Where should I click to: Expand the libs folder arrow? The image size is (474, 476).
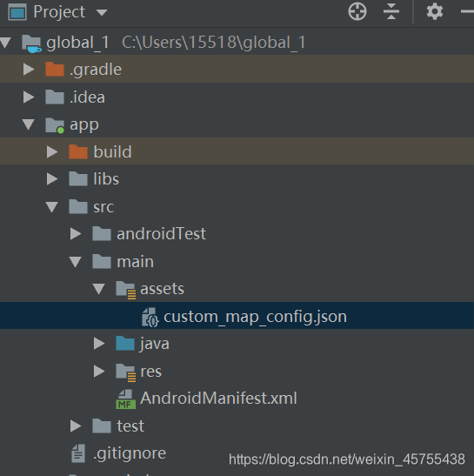tap(52, 179)
